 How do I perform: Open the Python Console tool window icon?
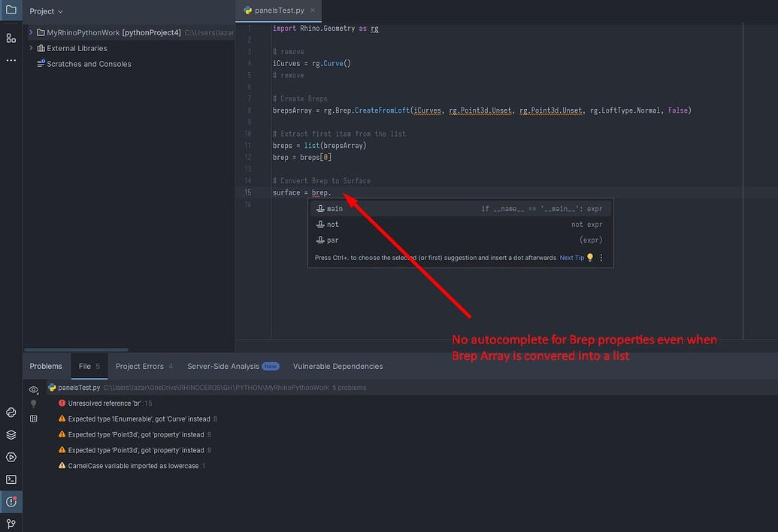10,412
